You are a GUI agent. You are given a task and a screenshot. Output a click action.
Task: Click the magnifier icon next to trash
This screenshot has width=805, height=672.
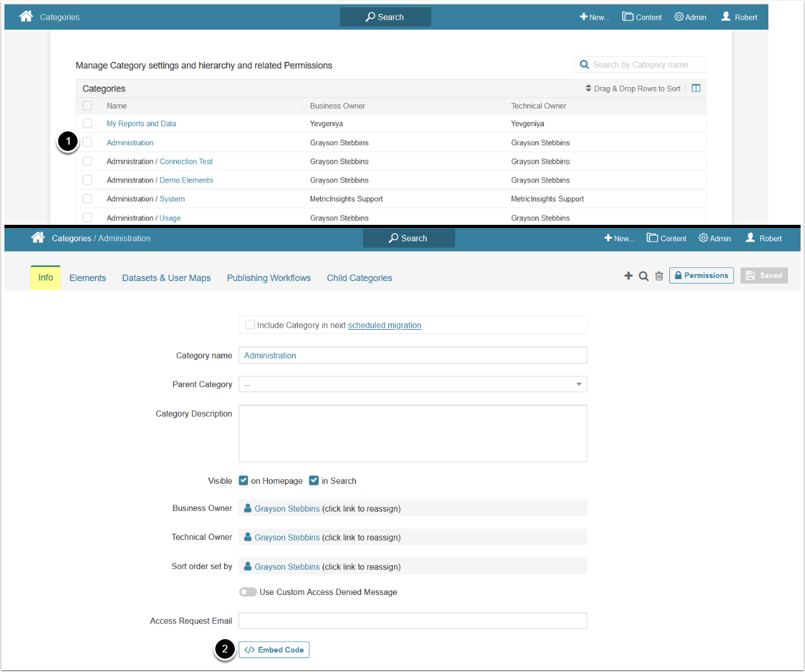click(643, 276)
